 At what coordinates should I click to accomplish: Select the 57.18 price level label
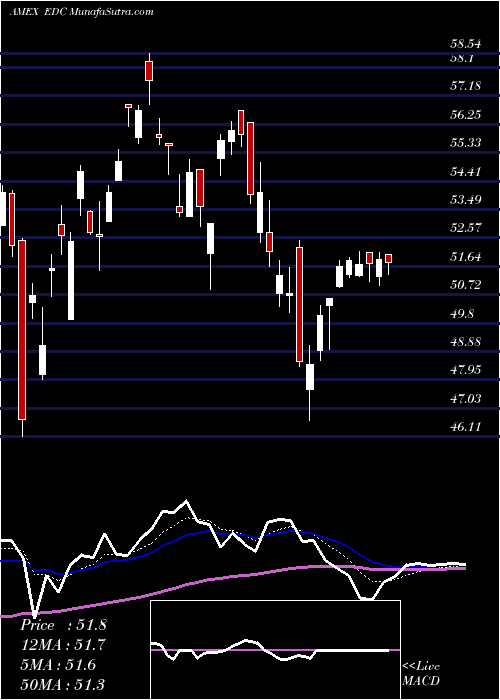(466, 86)
